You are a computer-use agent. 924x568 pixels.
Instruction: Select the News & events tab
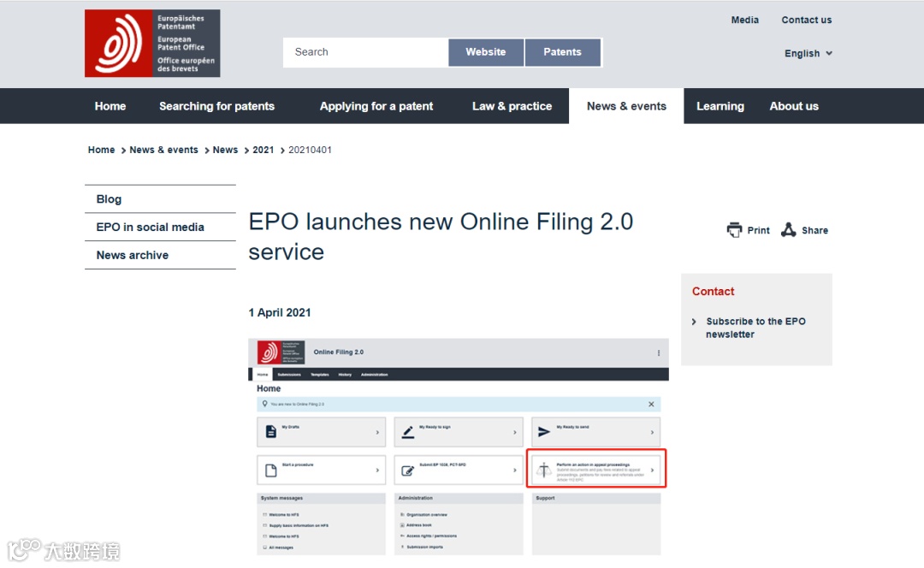(626, 106)
